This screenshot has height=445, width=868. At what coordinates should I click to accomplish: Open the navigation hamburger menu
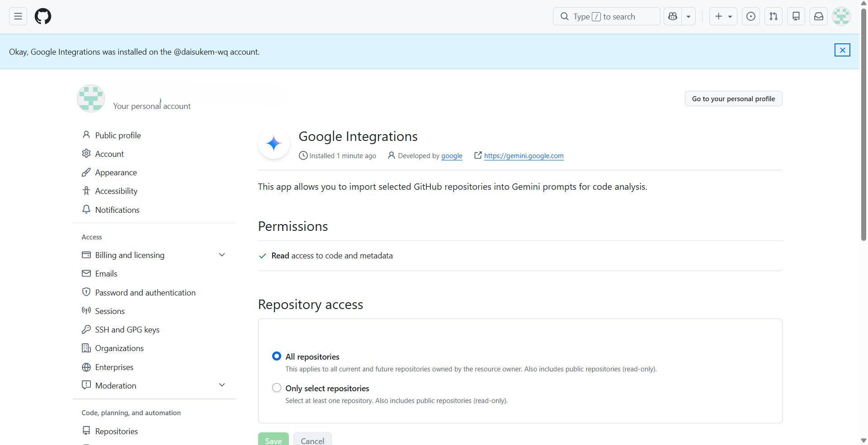tap(18, 16)
